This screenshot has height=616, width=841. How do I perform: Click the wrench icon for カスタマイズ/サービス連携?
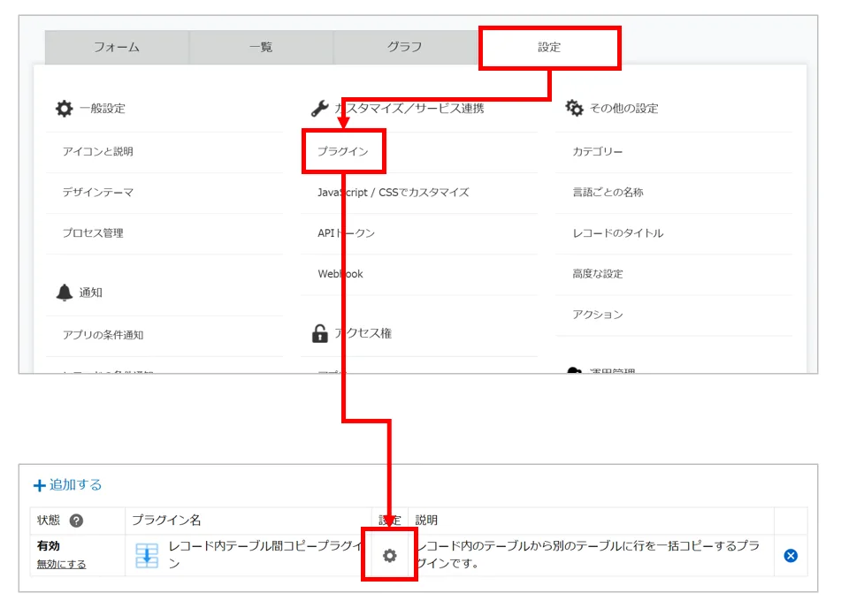coord(319,109)
